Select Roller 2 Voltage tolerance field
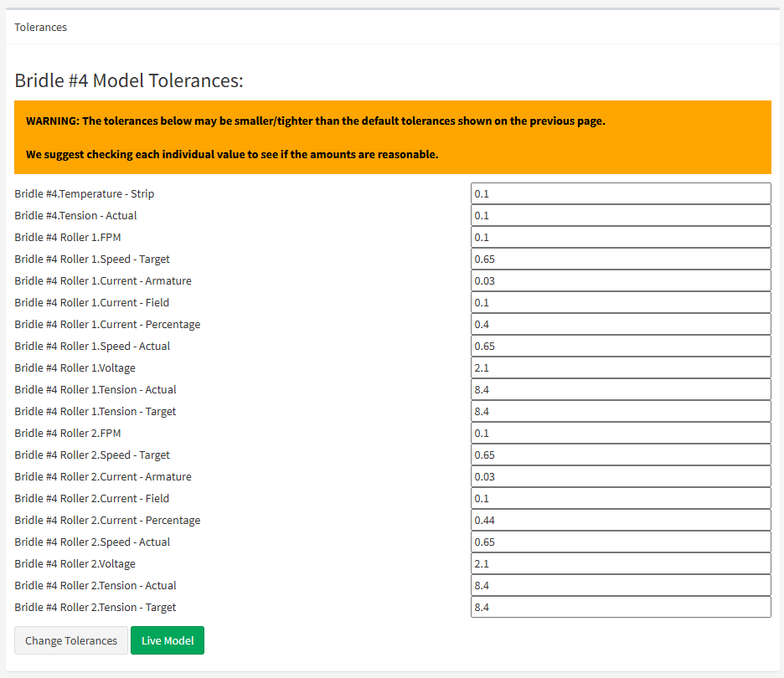784x678 pixels. point(620,563)
